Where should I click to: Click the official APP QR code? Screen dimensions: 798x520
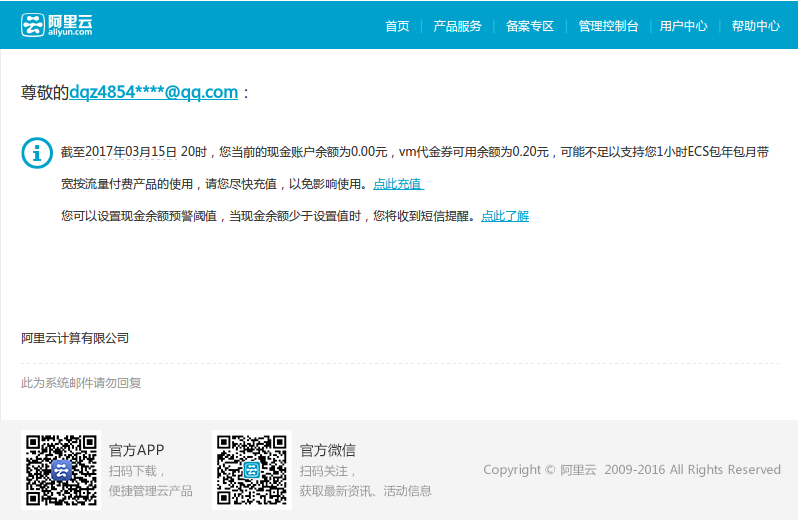(61, 470)
